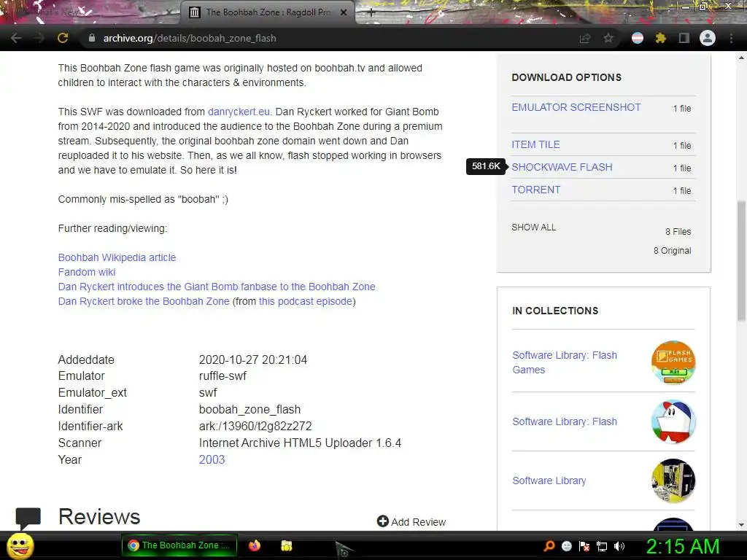Select The Boohbah Zone taskbar window button
This screenshot has height=560, width=747.
(179, 545)
